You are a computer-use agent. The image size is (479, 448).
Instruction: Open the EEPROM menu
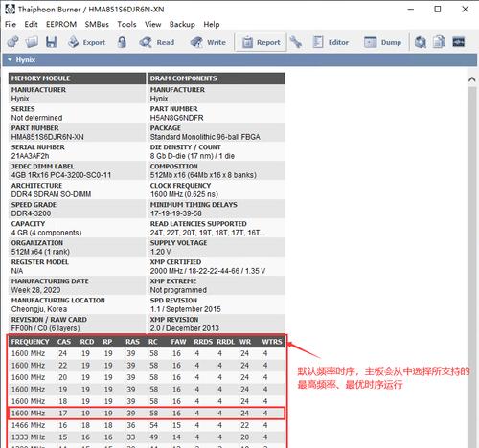61,24
